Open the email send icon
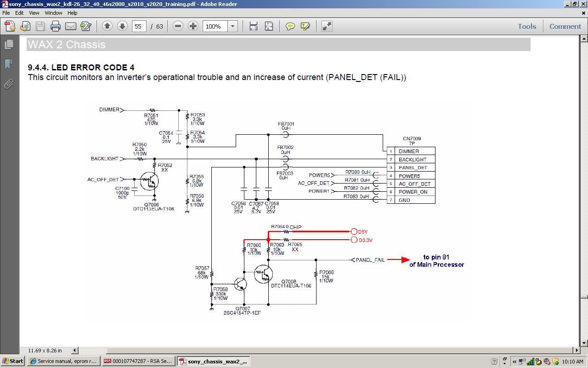Viewport: 588px width, 368px height. (71, 26)
